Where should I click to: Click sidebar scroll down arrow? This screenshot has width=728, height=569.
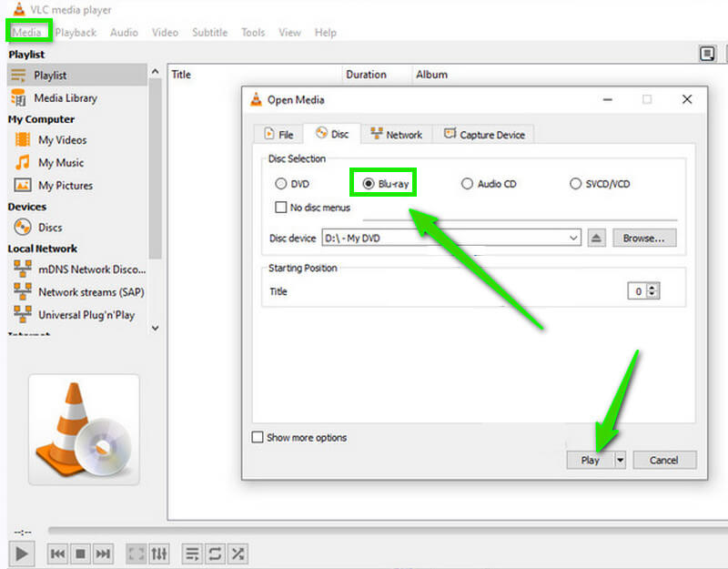(x=155, y=328)
